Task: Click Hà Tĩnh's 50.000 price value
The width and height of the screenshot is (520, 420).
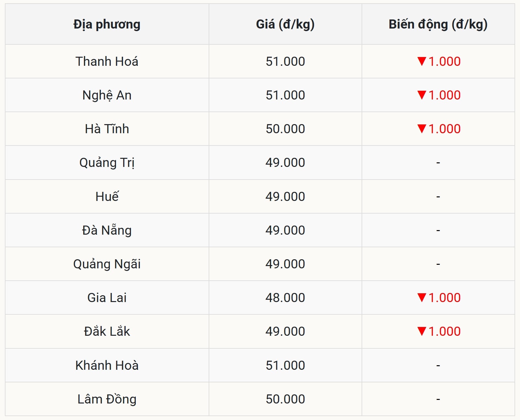Action: pos(285,129)
